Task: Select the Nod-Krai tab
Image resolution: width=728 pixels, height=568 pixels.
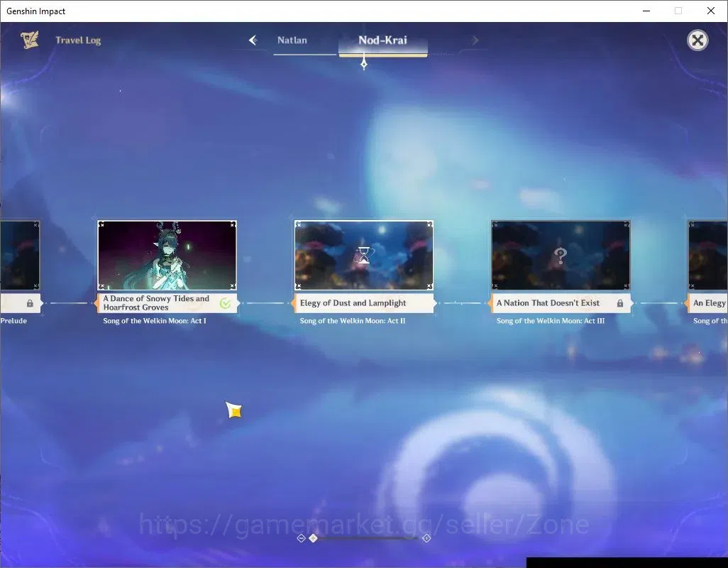Action: pos(382,40)
